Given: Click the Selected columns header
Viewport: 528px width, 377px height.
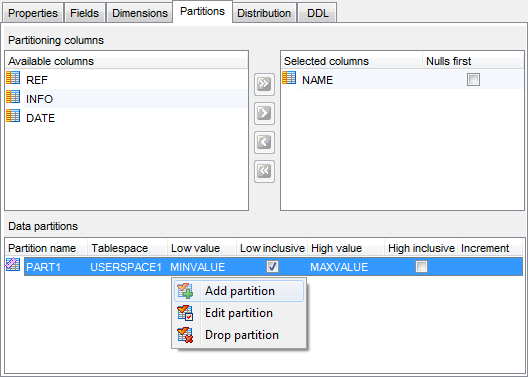Looking at the screenshot, I should (x=352, y=61).
